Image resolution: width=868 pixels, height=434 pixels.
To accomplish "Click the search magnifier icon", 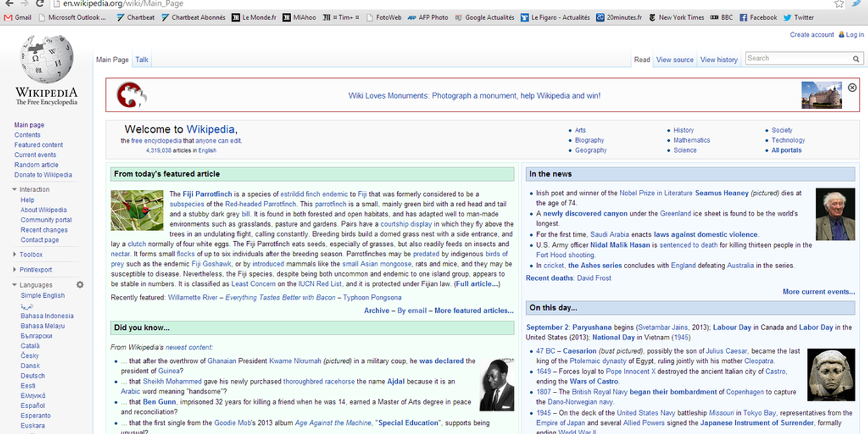I will point(856,58).
